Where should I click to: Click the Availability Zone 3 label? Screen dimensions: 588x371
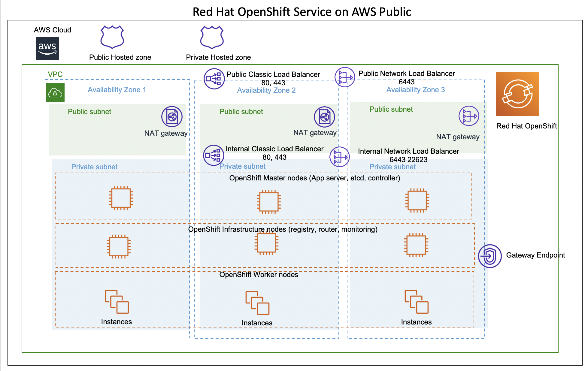[416, 90]
